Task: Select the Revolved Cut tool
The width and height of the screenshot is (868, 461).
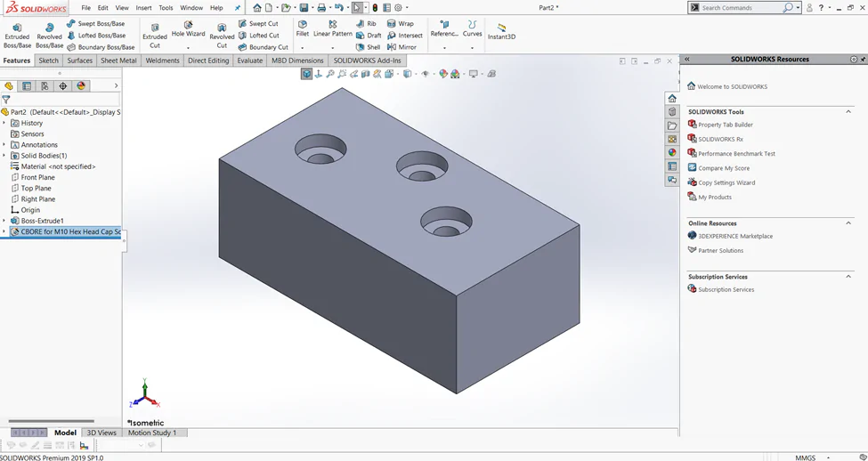Action: pos(222,36)
